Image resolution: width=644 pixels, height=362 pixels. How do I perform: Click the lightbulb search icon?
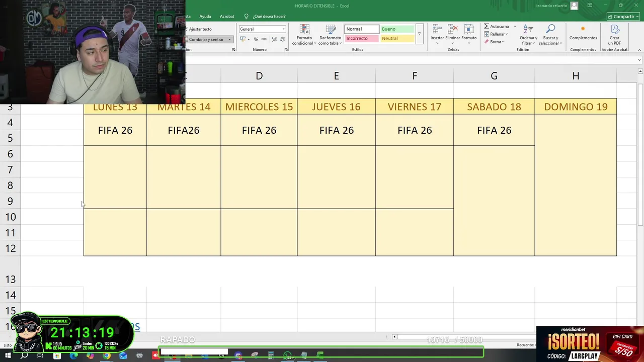click(x=246, y=16)
